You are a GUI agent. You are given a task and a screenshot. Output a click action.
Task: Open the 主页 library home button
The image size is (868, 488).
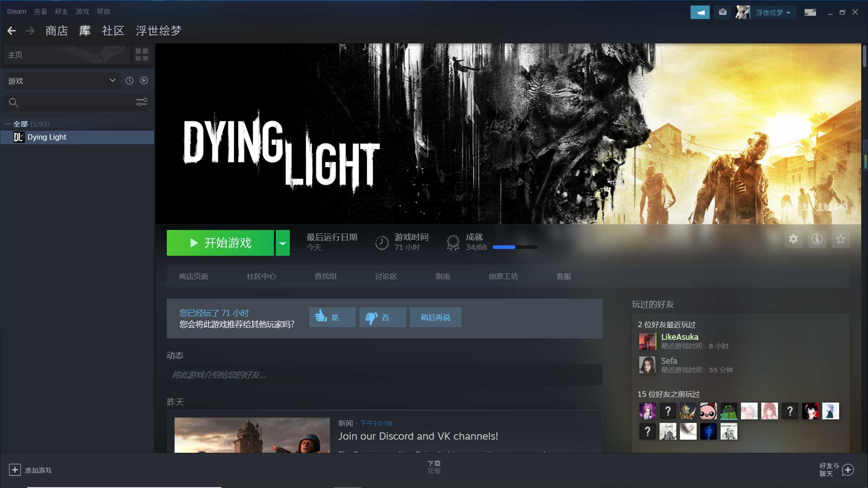(x=68, y=55)
